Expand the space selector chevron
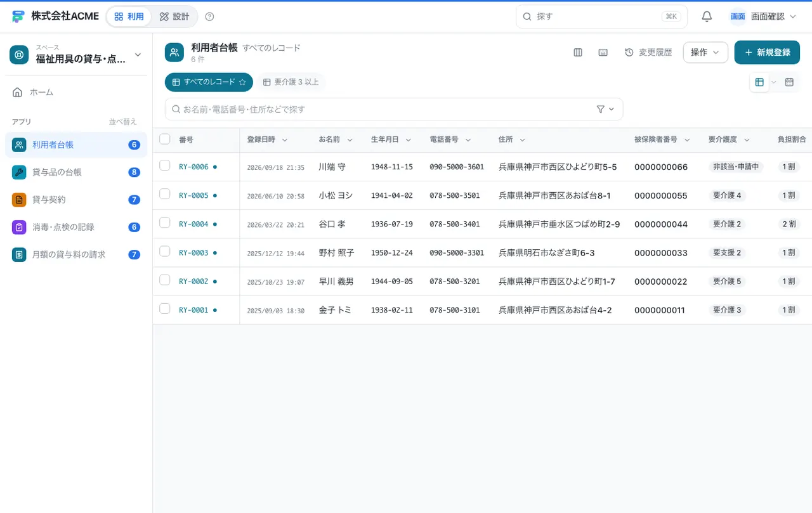The width and height of the screenshot is (812, 513). 138,55
